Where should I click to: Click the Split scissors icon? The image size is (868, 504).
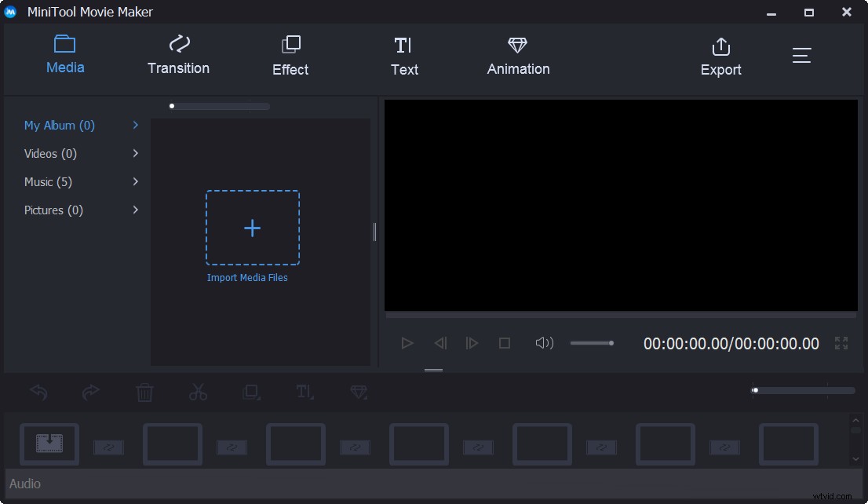[x=198, y=392]
